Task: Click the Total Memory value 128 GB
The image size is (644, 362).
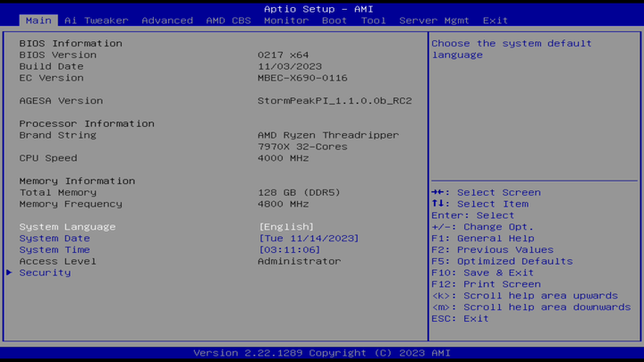Action: [299, 192]
